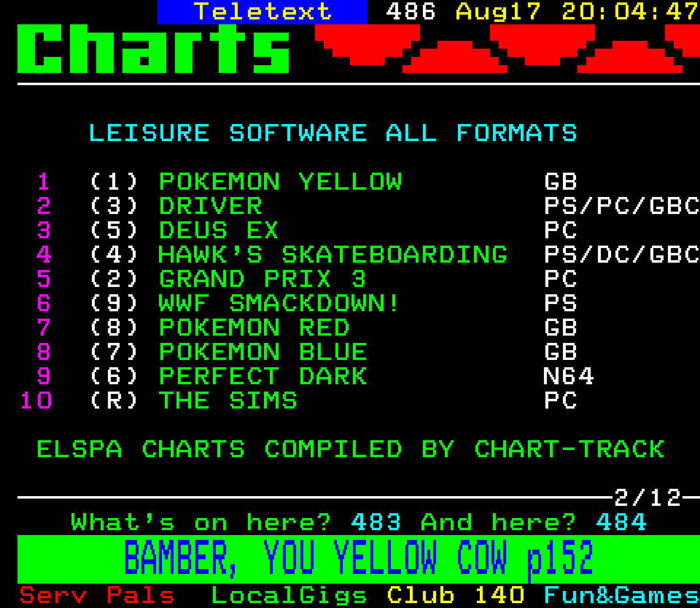Click the large green 'Charts' title
700x608 pixels.
tap(154, 49)
